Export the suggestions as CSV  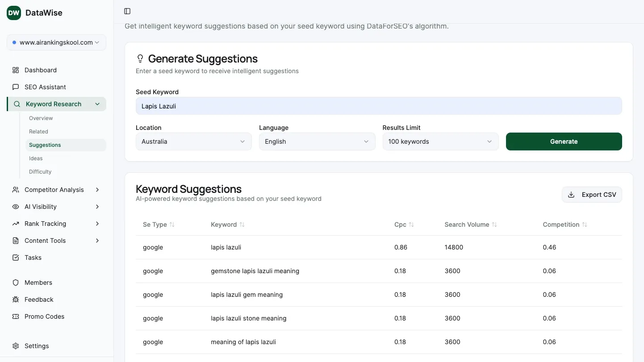point(592,195)
